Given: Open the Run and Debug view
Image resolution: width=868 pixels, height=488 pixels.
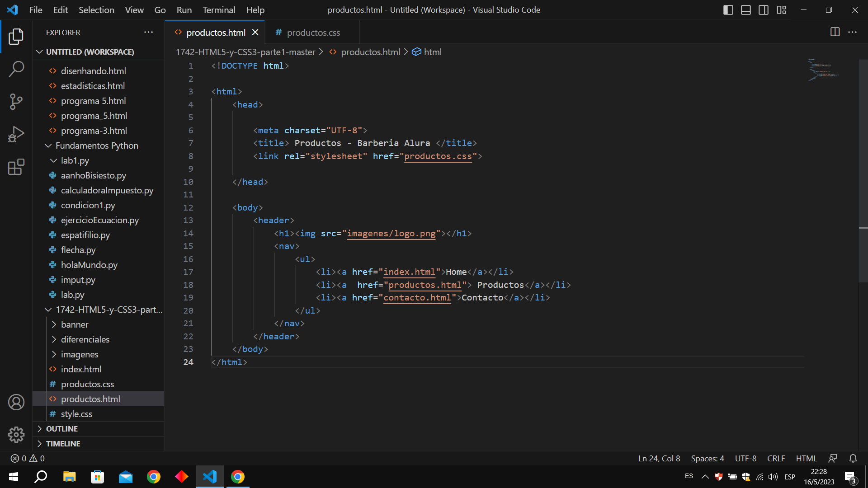Looking at the screenshot, I should click(x=16, y=134).
